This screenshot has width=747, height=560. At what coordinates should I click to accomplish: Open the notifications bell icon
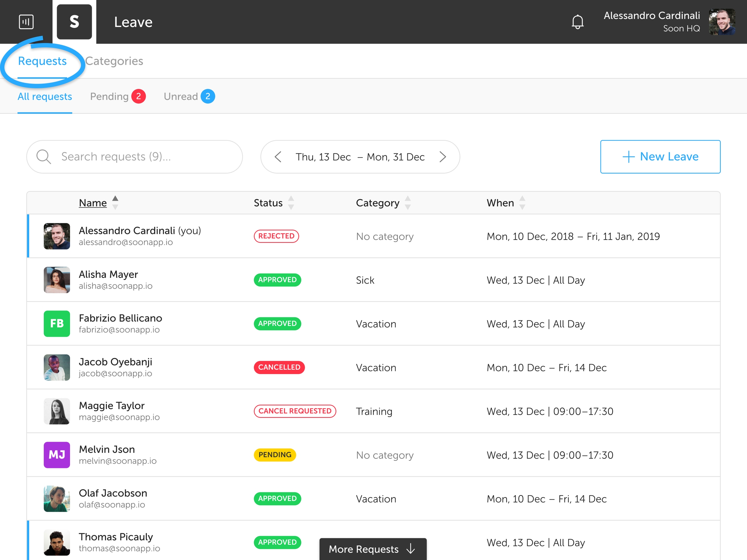point(577,22)
